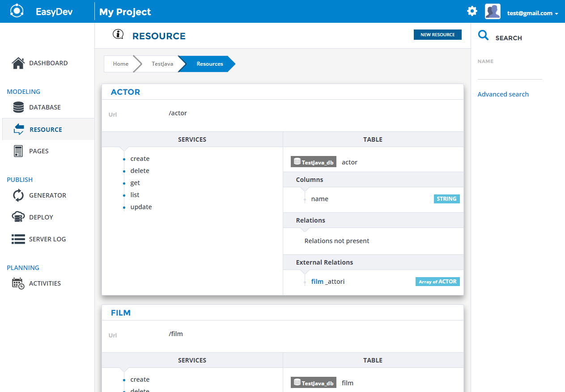The width and height of the screenshot is (565, 392).
Task: Open the test@gmail.com account dropdown
Action: click(532, 13)
